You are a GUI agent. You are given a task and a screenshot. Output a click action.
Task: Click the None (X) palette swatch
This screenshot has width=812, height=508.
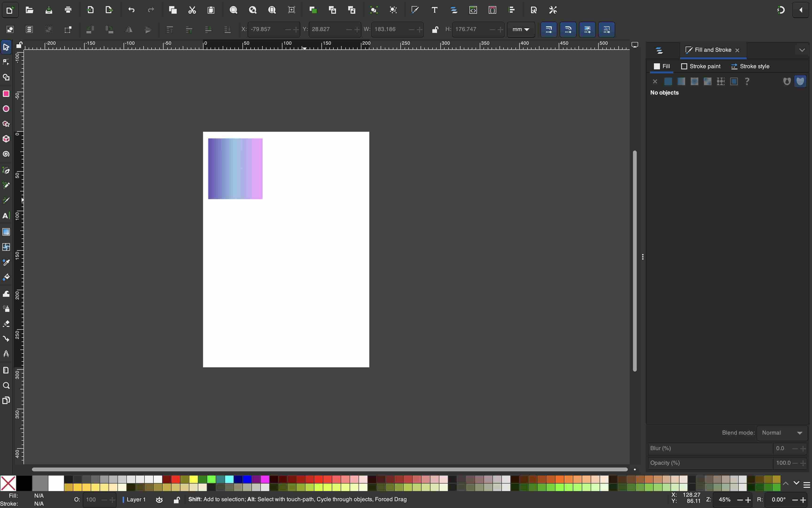[8, 483]
